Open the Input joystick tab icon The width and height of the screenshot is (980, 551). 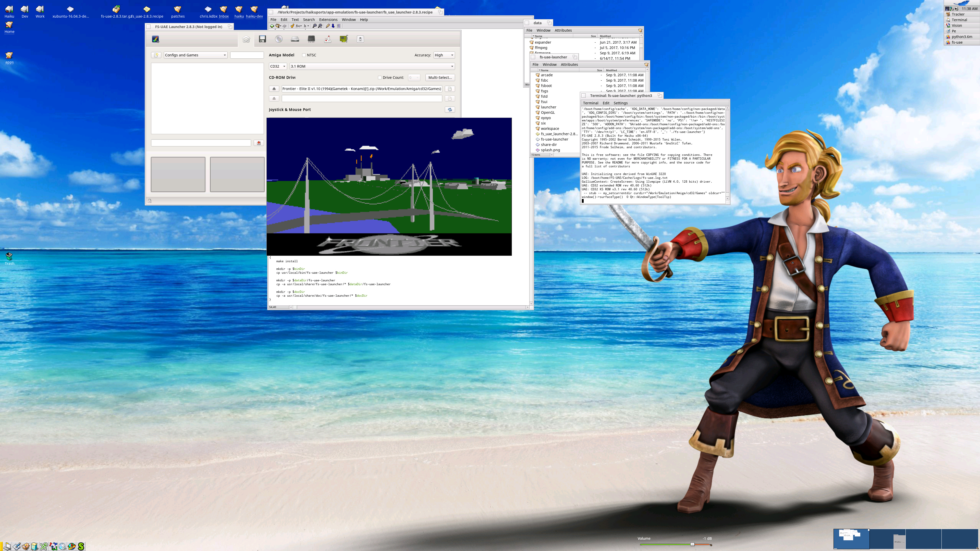[x=327, y=39]
